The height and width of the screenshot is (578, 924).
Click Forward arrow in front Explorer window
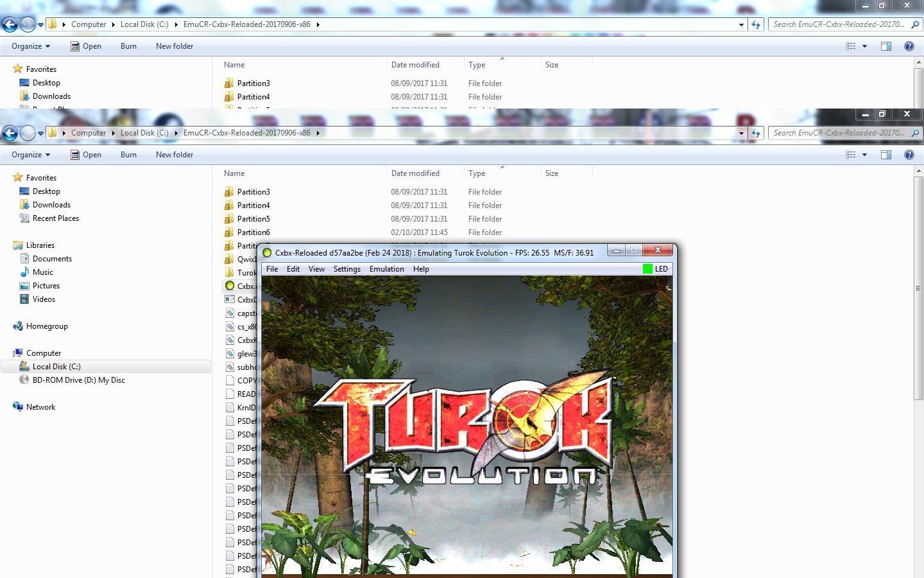[x=28, y=133]
